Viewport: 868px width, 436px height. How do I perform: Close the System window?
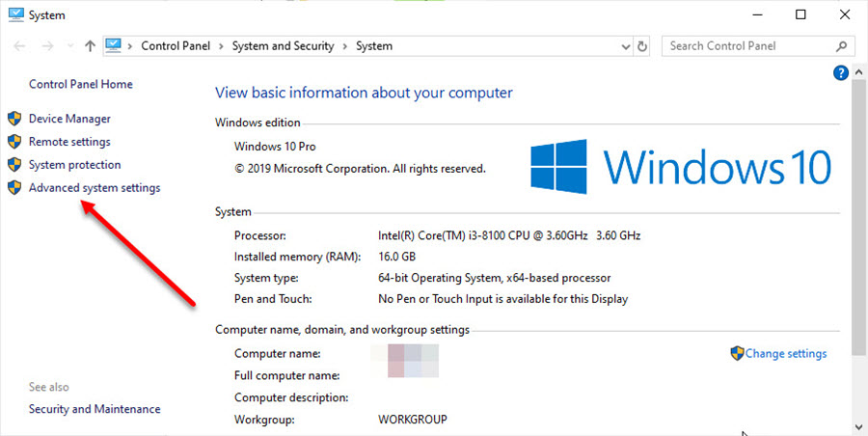pyautogui.click(x=845, y=15)
